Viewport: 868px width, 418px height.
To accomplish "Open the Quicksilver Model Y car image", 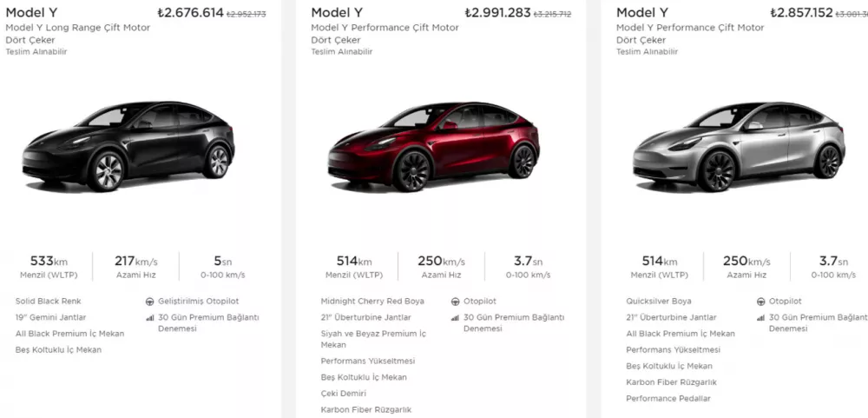I will pos(740,146).
